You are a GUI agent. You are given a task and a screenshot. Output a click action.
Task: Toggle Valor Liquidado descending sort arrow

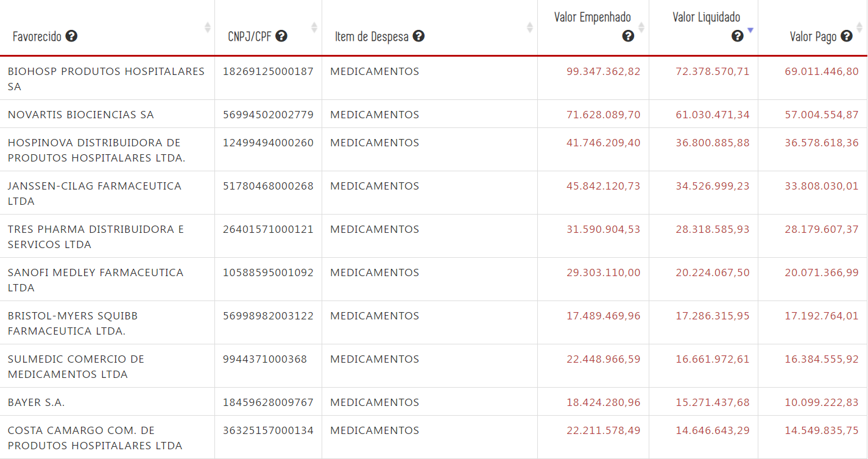pos(750,30)
